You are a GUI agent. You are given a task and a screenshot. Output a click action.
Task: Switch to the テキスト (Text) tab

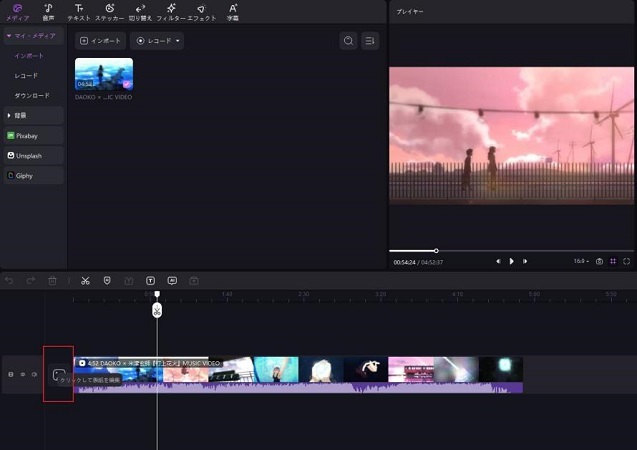coord(79,12)
